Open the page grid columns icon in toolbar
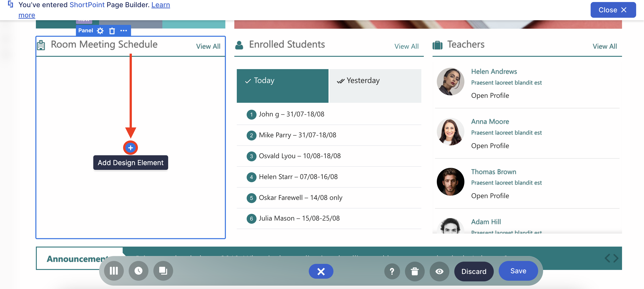 point(114,271)
